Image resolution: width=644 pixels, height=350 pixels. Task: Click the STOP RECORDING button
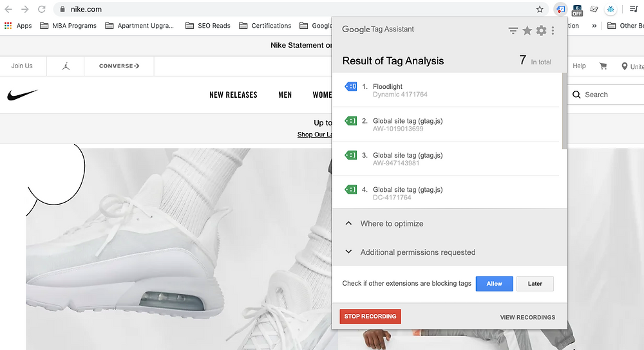pos(370,317)
